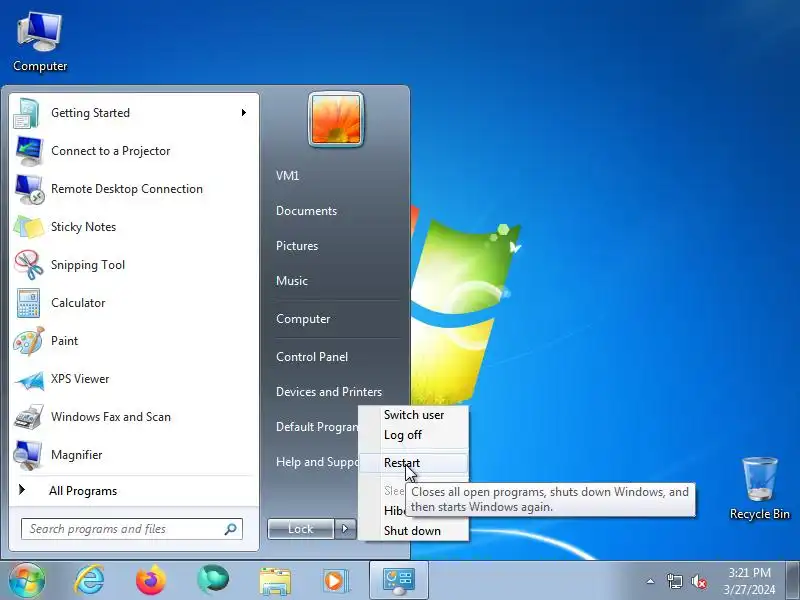Click the muted volume tray icon
The height and width of the screenshot is (600, 800).
(x=699, y=581)
